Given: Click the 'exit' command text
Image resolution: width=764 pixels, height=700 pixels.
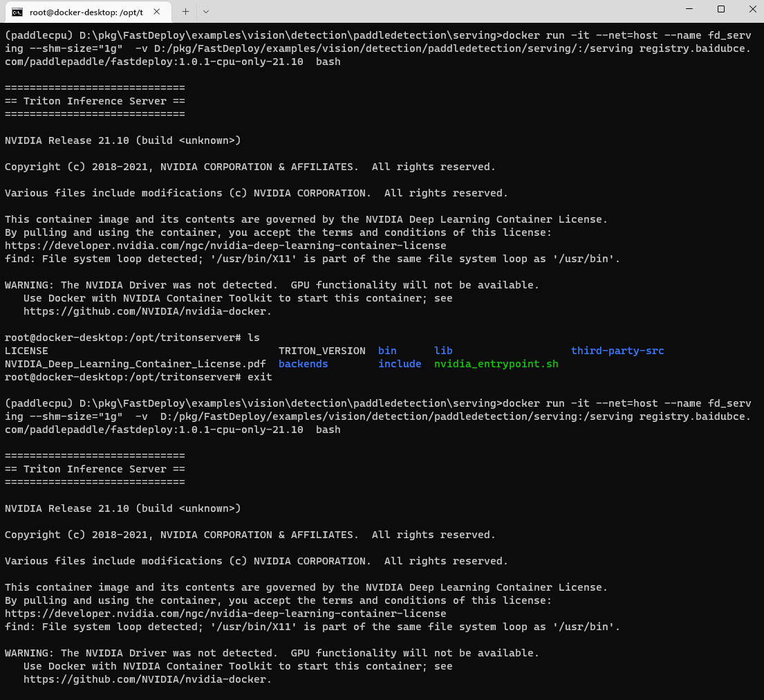Looking at the screenshot, I should pyautogui.click(x=260, y=377).
